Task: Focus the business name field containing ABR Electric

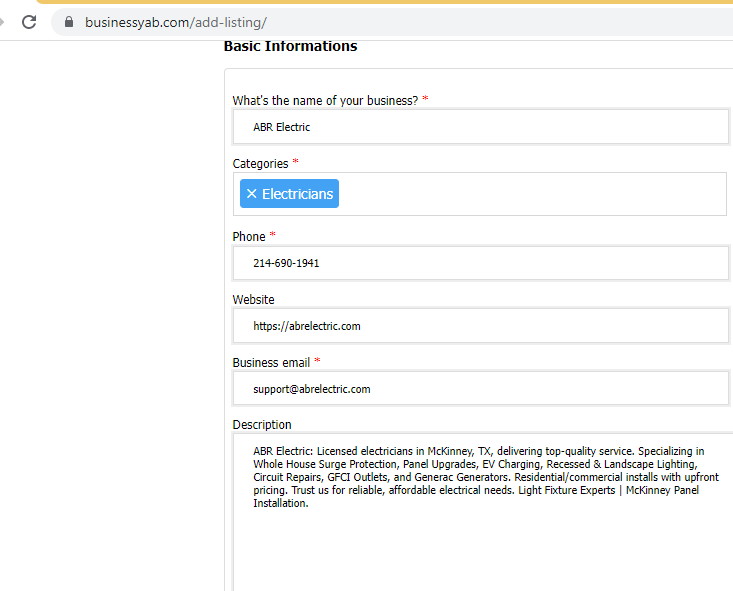Action: (x=481, y=127)
